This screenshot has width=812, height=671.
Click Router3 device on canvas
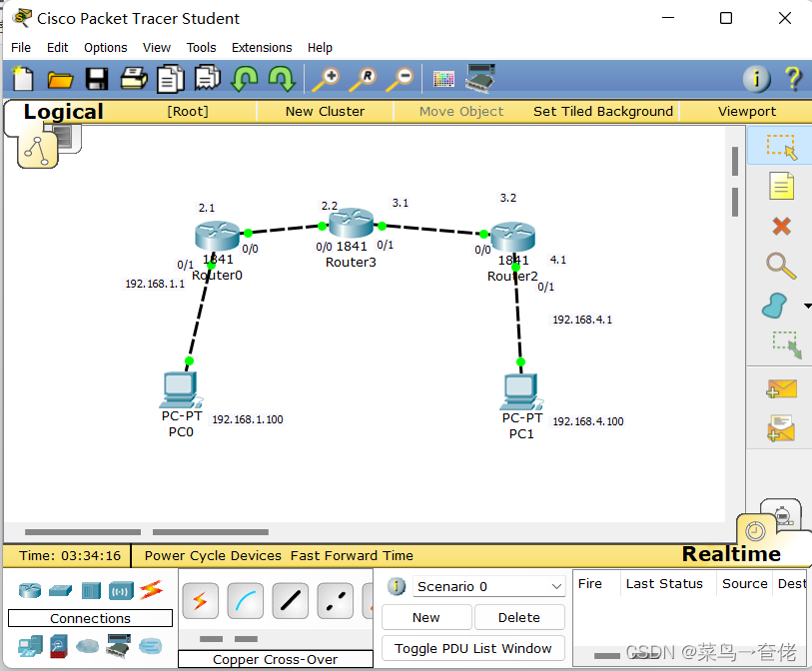pyautogui.click(x=351, y=223)
